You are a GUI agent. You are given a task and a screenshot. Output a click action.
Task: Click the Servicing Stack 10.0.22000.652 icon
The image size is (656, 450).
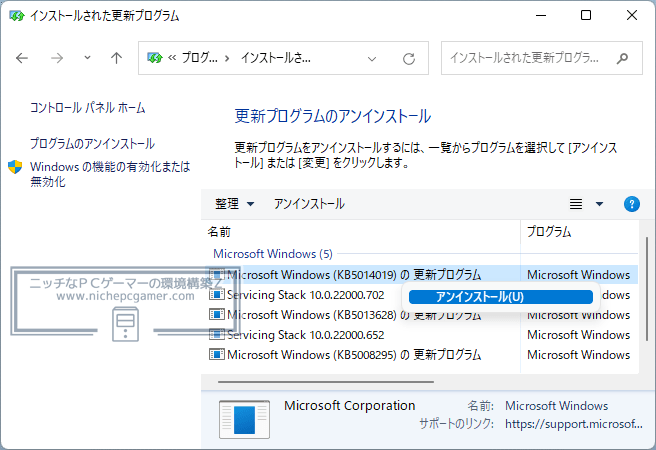(x=217, y=335)
